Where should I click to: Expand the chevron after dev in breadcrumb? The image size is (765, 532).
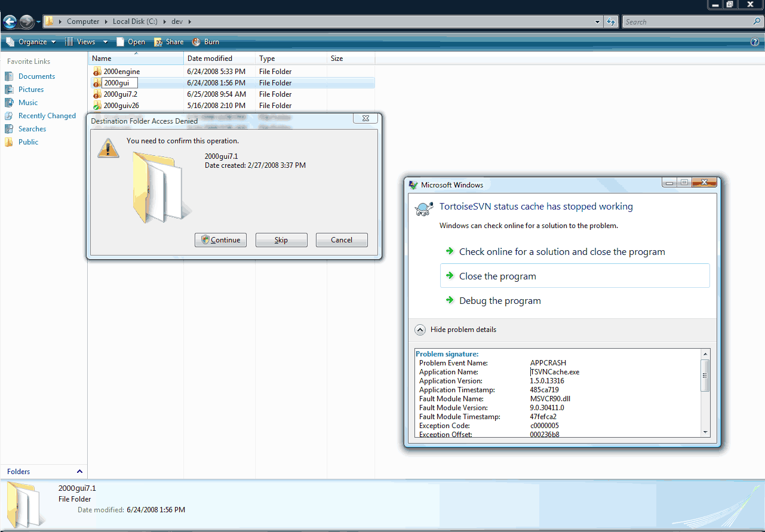click(x=190, y=21)
